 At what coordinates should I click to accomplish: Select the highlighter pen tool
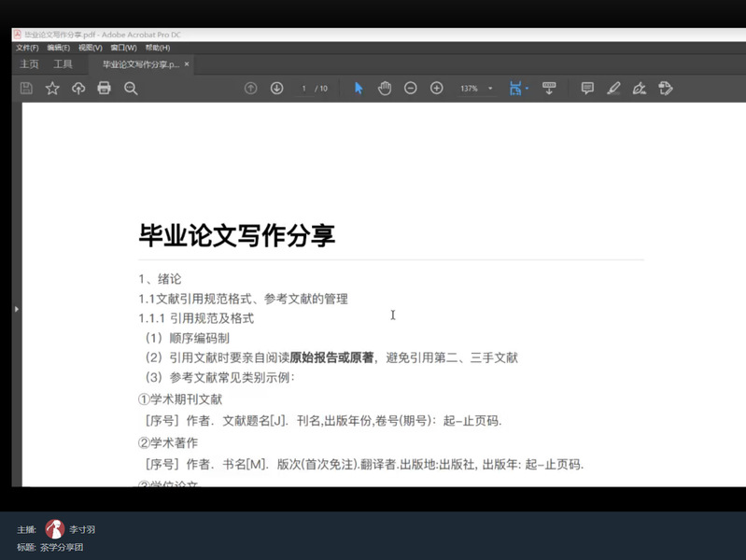[613, 88]
